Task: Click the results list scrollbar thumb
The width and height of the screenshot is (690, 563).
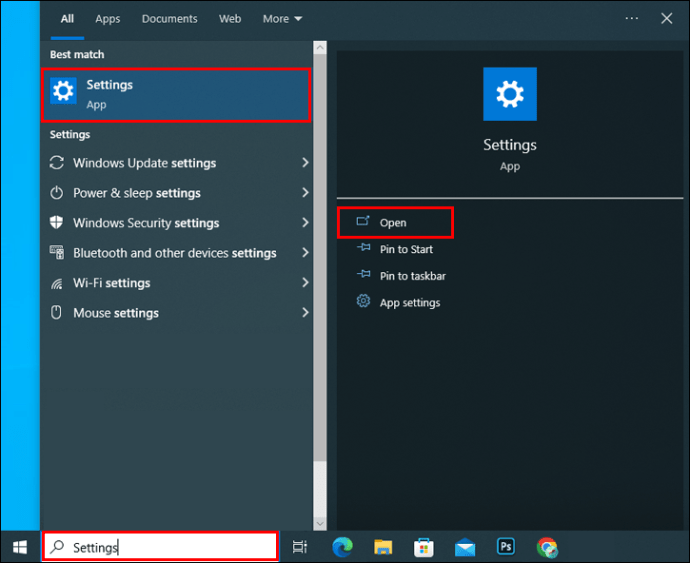Action: (x=320, y=258)
